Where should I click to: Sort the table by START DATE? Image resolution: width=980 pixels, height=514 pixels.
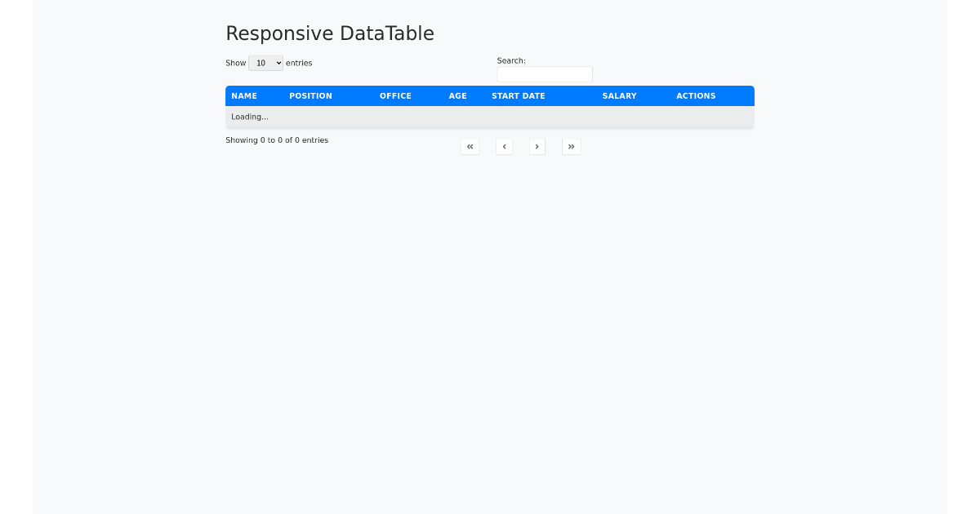[x=518, y=95]
